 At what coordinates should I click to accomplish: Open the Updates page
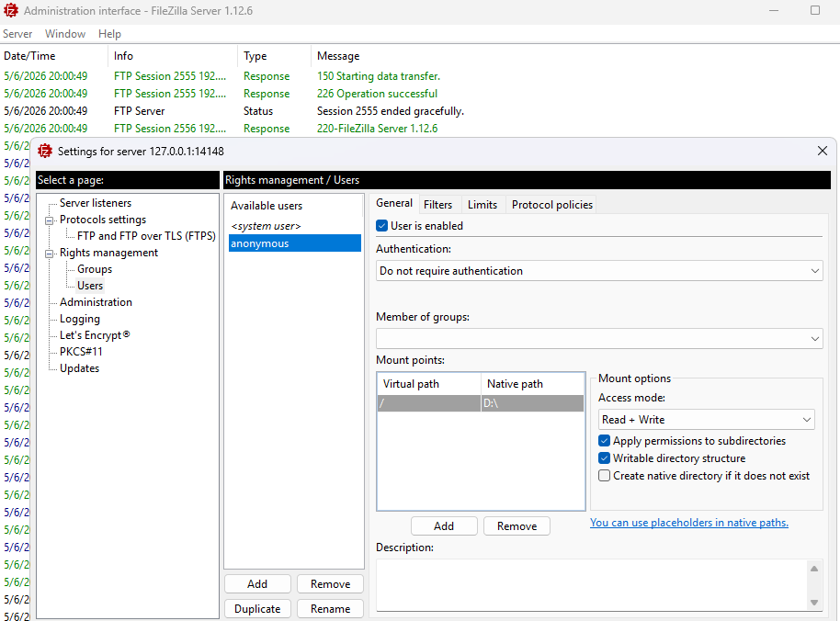(79, 368)
